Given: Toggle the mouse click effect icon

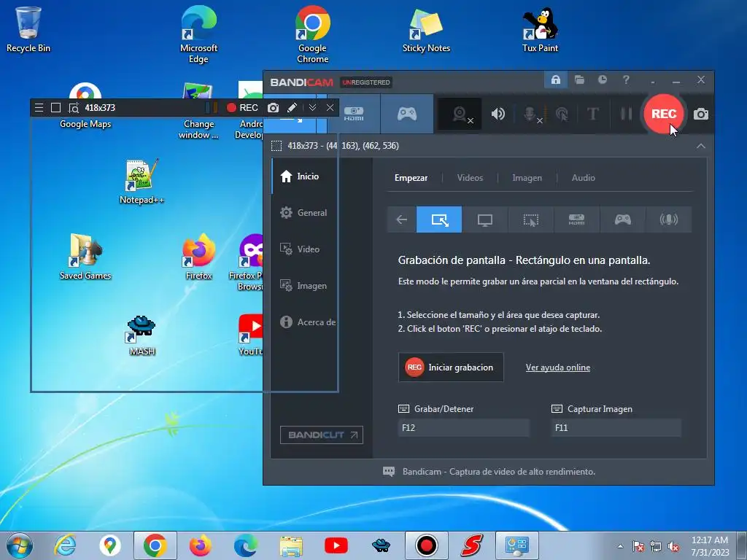Looking at the screenshot, I should click(x=562, y=114).
